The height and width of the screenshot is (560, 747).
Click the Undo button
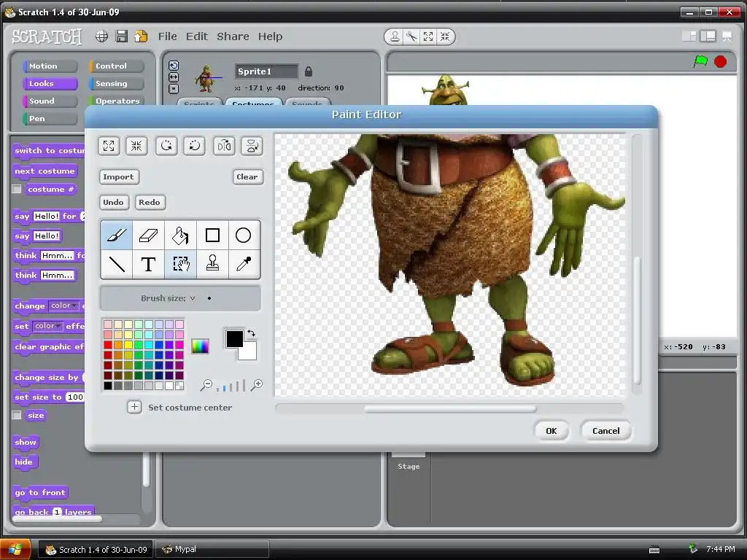113,203
